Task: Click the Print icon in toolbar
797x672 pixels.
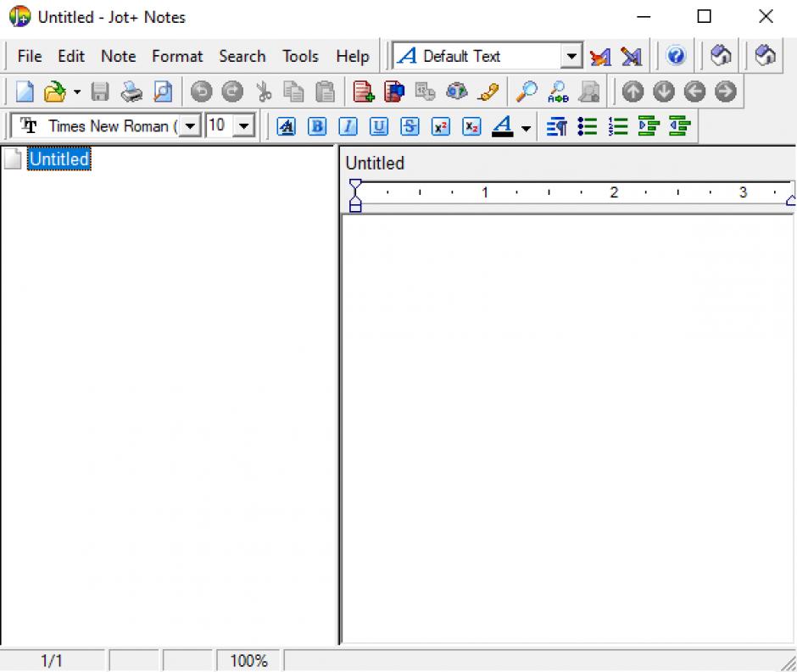Action: click(x=131, y=92)
